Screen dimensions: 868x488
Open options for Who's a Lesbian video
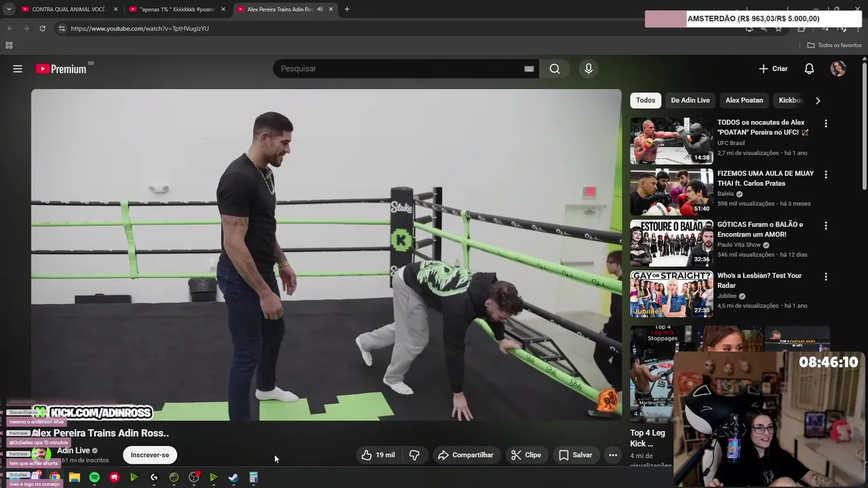pyautogui.click(x=825, y=277)
